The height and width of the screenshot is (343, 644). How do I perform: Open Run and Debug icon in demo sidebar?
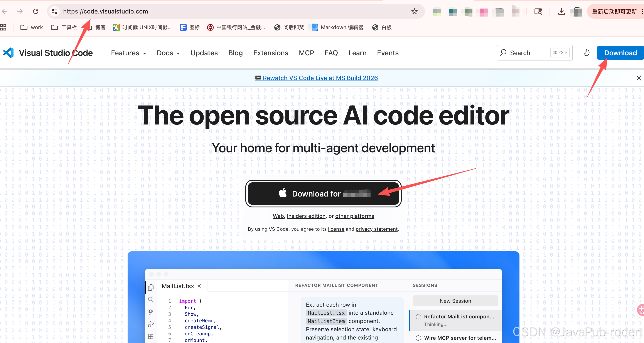pyautogui.click(x=151, y=324)
